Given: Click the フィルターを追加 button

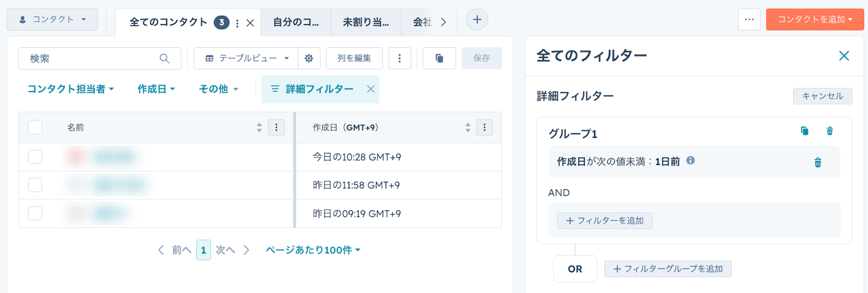Looking at the screenshot, I should [x=604, y=221].
